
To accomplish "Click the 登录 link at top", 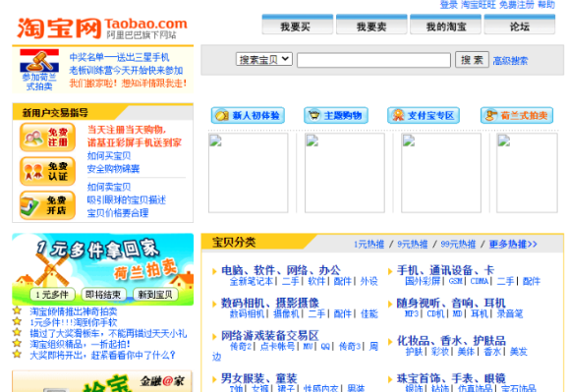I will [449, 5].
